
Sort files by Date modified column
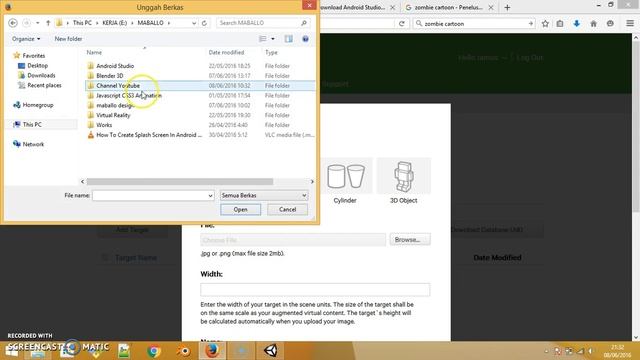pos(226,52)
